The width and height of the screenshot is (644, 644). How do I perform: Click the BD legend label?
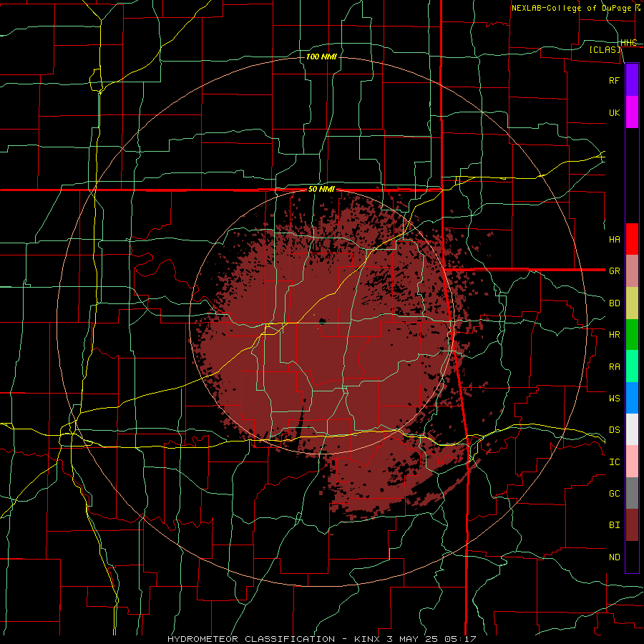click(614, 303)
